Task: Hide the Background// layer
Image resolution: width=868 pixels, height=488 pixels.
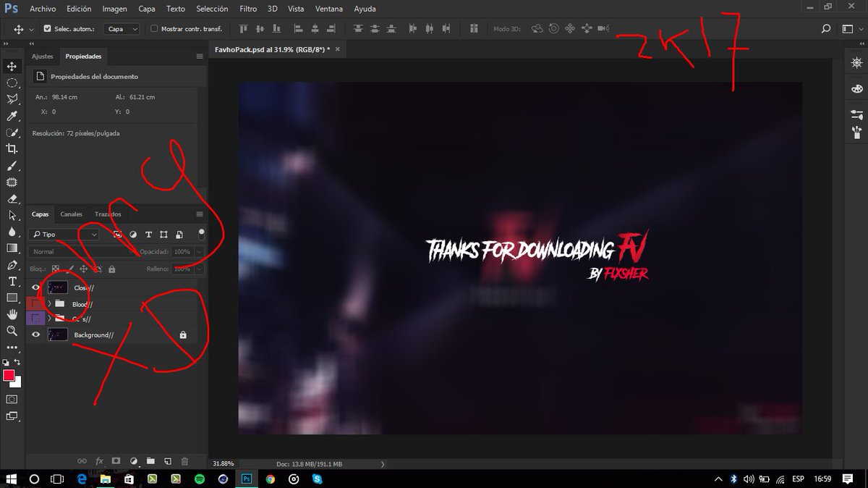Action: pyautogui.click(x=35, y=335)
